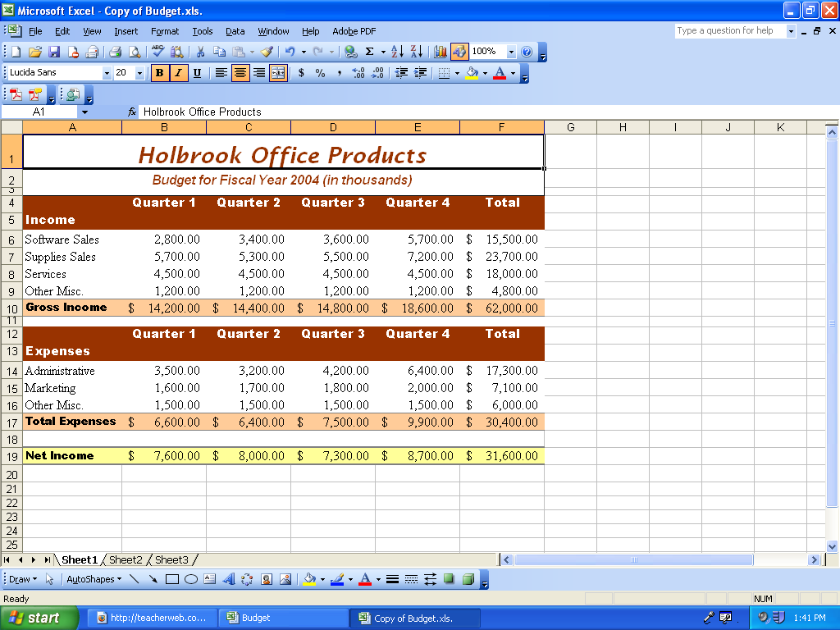Click the AutoSum sigma icon
840x630 pixels.
point(370,52)
